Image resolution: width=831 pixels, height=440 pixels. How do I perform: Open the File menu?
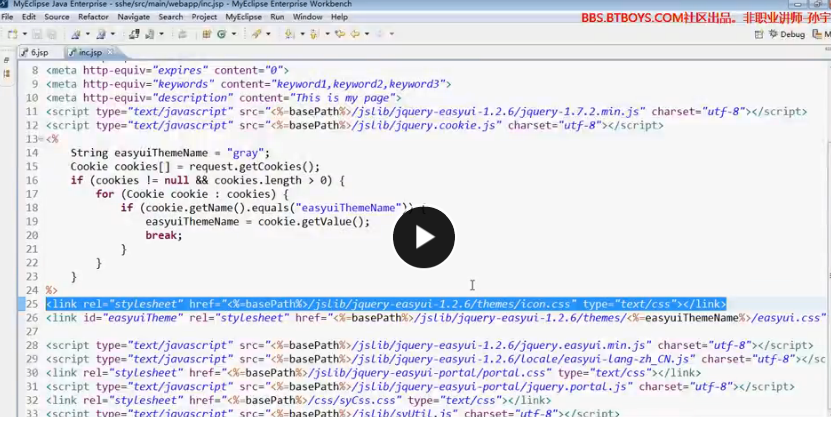tap(7, 17)
